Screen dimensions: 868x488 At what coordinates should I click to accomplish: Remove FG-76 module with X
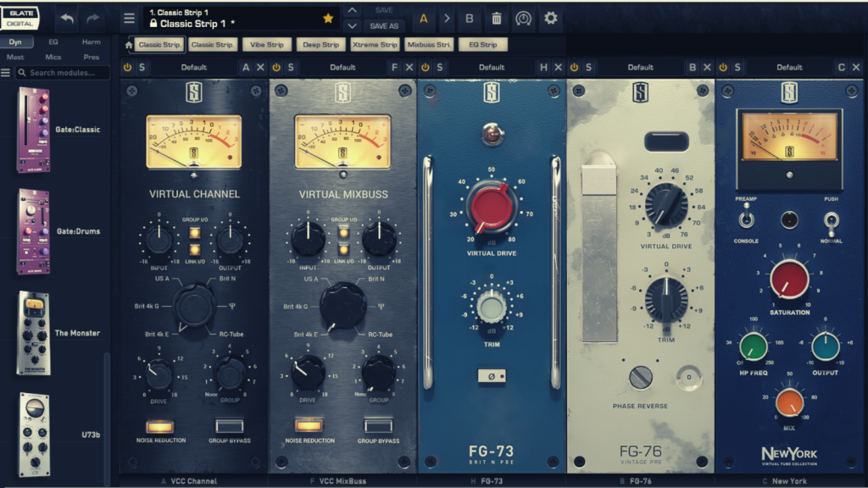(707, 67)
